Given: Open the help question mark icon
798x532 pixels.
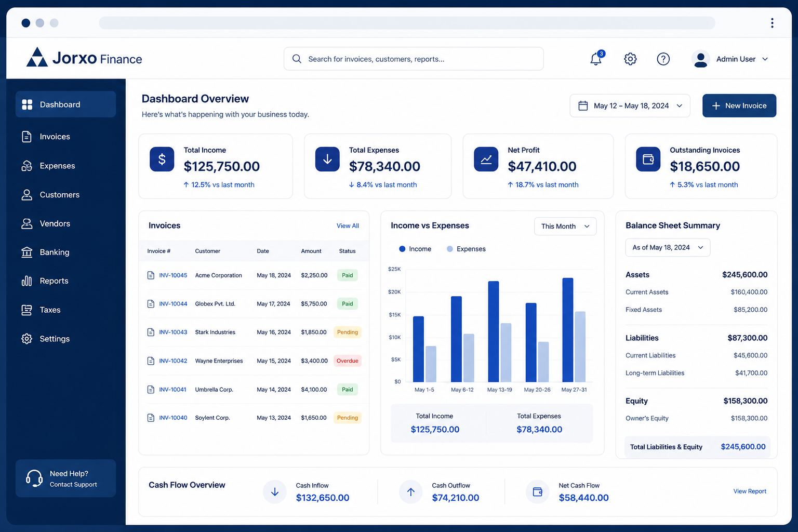Looking at the screenshot, I should [x=663, y=59].
